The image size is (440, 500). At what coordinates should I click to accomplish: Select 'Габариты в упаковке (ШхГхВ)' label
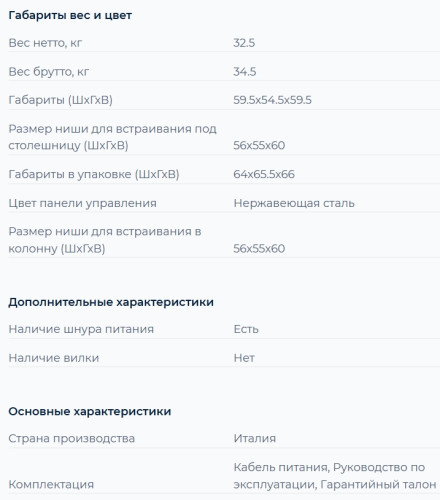[x=94, y=174]
